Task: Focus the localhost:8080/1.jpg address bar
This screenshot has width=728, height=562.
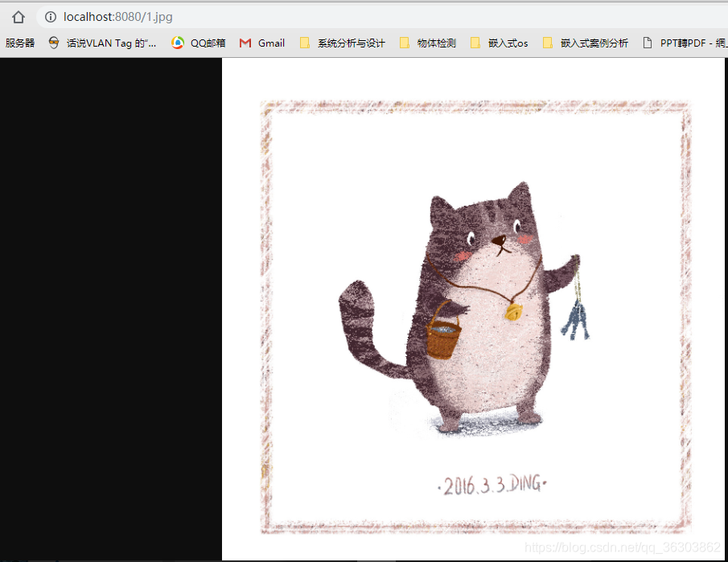Action: pos(380,17)
